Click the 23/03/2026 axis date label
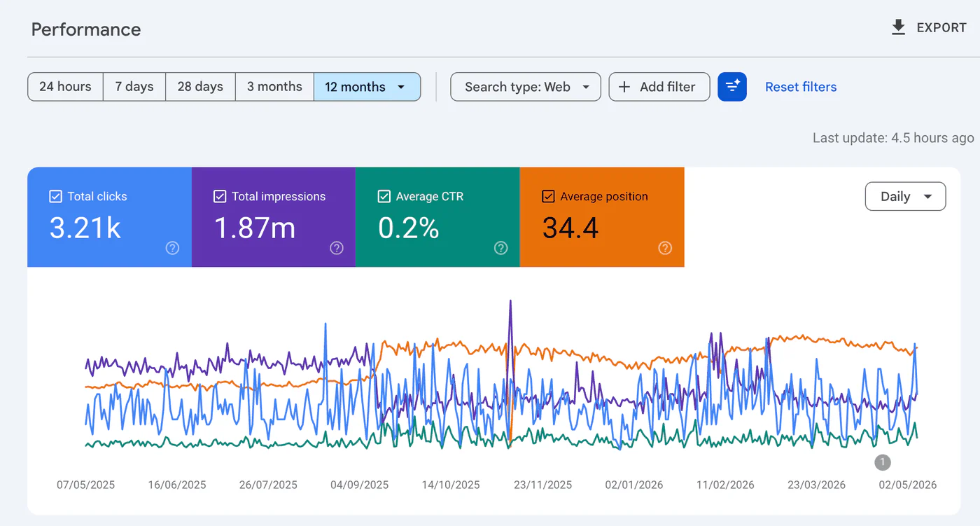The width and height of the screenshot is (980, 526). click(816, 485)
